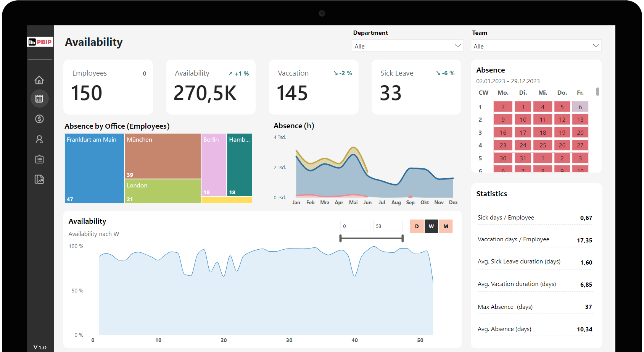The height and width of the screenshot is (352, 644).
Task: Select the Frankfurt am Main treemap block
Action: [x=94, y=168]
